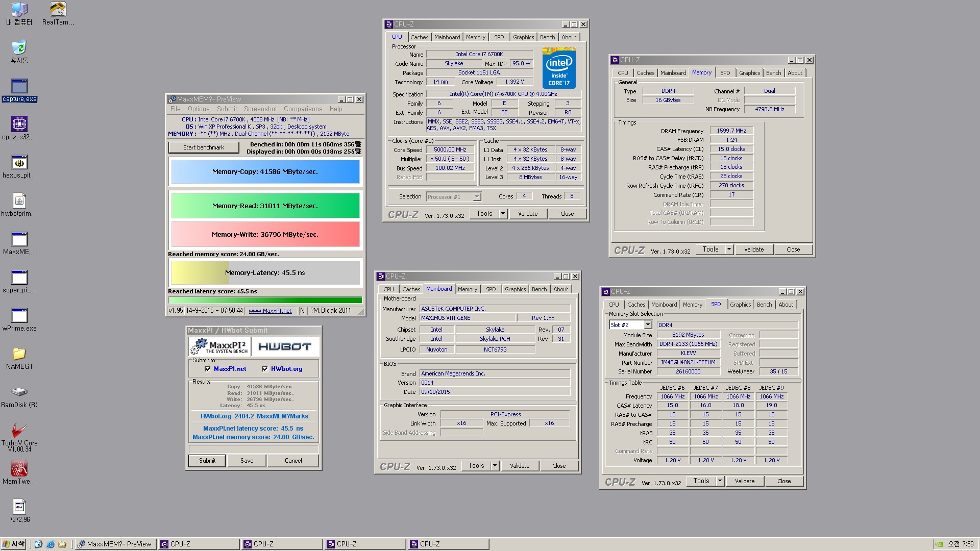
Task: Click the Show Desktop quick launch icon
Action: [38, 544]
